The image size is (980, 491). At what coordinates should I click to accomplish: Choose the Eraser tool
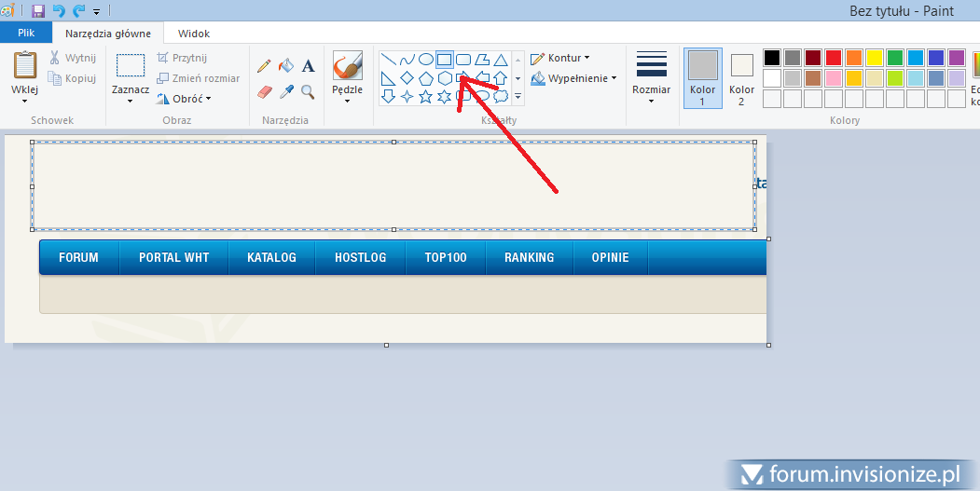(x=264, y=92)
